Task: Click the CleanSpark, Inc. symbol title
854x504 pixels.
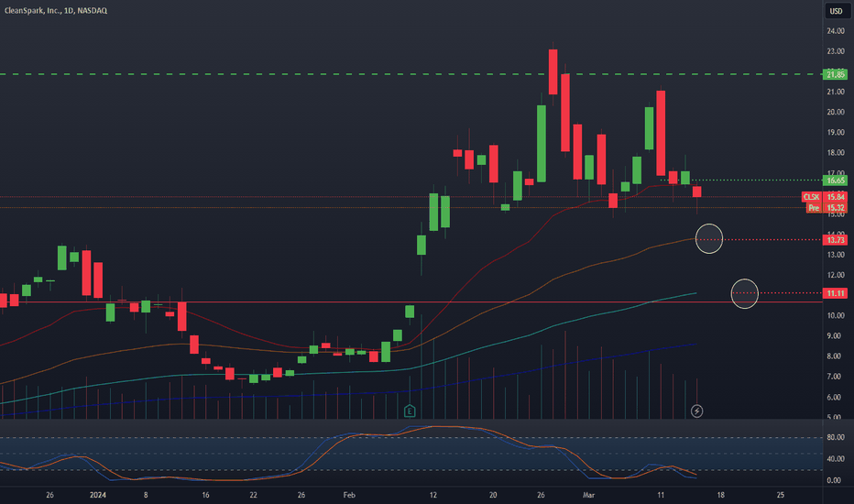Action: 56,10
